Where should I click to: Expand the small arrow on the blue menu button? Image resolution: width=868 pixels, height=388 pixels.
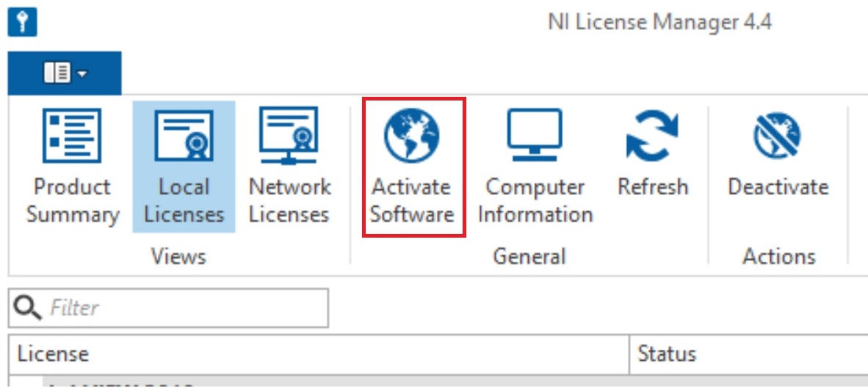pyautogui.click(x=82, y=73)
